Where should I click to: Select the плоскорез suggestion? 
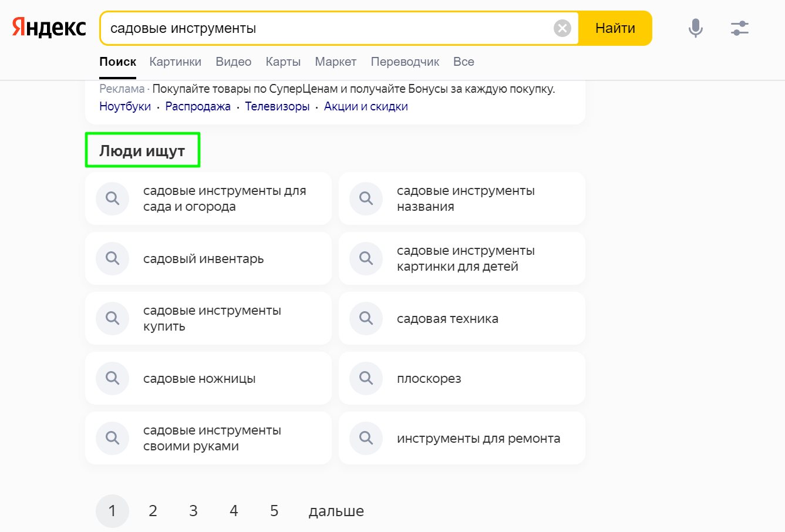coord(462,378)
